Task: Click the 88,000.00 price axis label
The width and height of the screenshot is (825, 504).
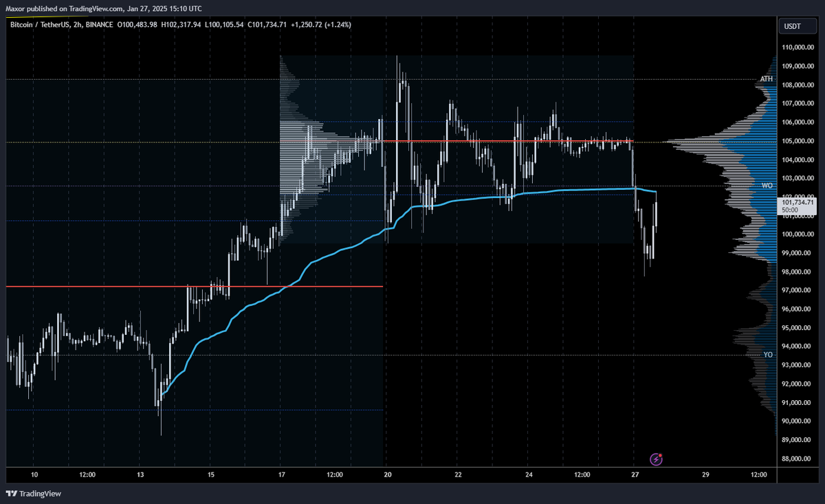Action: coord(797,459)
